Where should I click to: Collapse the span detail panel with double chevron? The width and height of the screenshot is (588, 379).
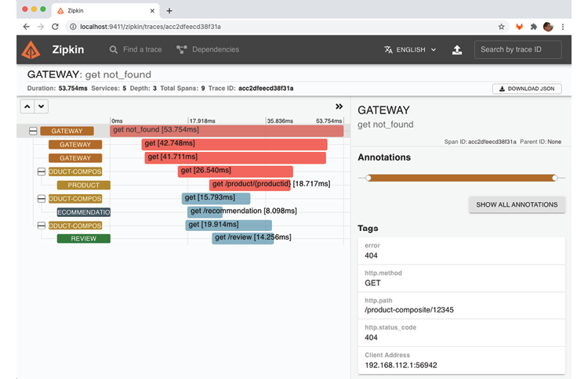point(339,106)
